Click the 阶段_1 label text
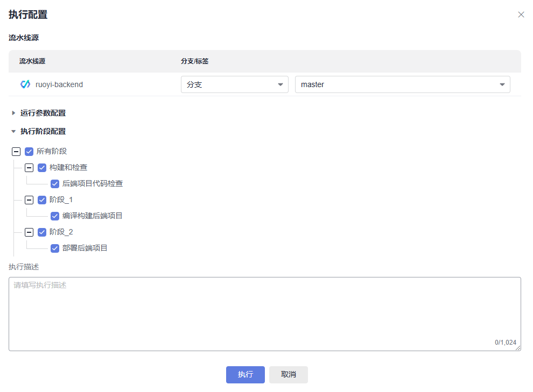533x392 pixels. click(61, 200)
